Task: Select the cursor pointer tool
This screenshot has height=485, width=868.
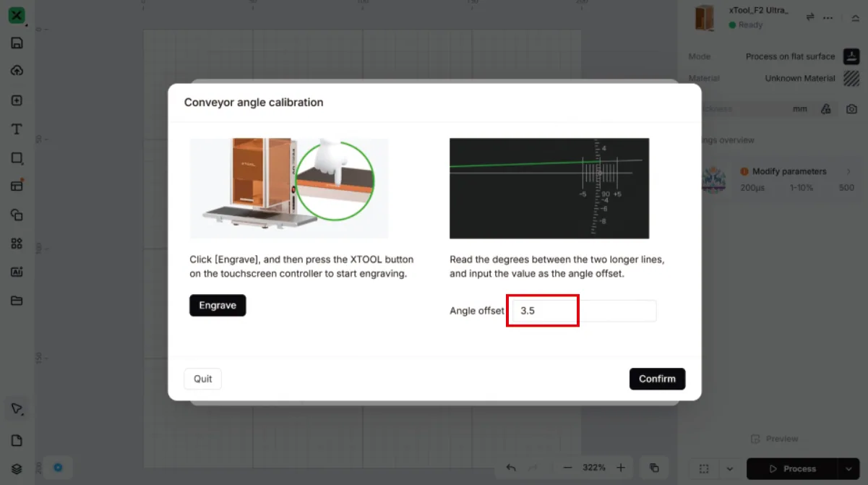Action: (x=17, y=409)
